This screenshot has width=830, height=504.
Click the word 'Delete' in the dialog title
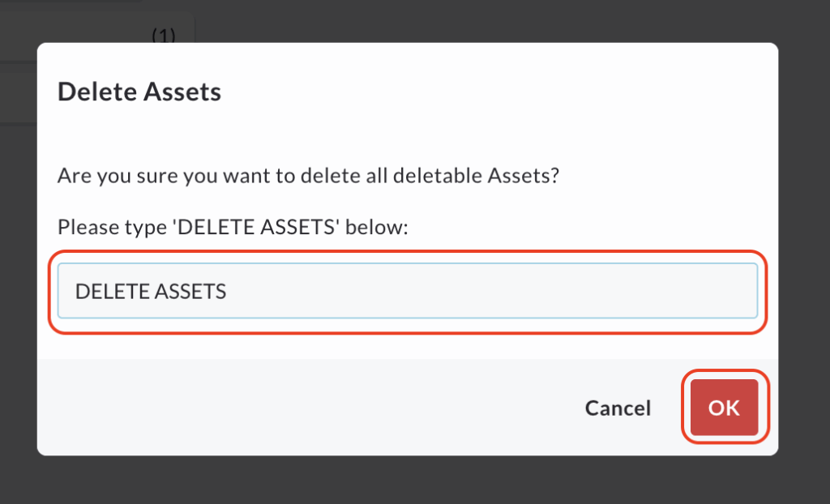[97, 92]
